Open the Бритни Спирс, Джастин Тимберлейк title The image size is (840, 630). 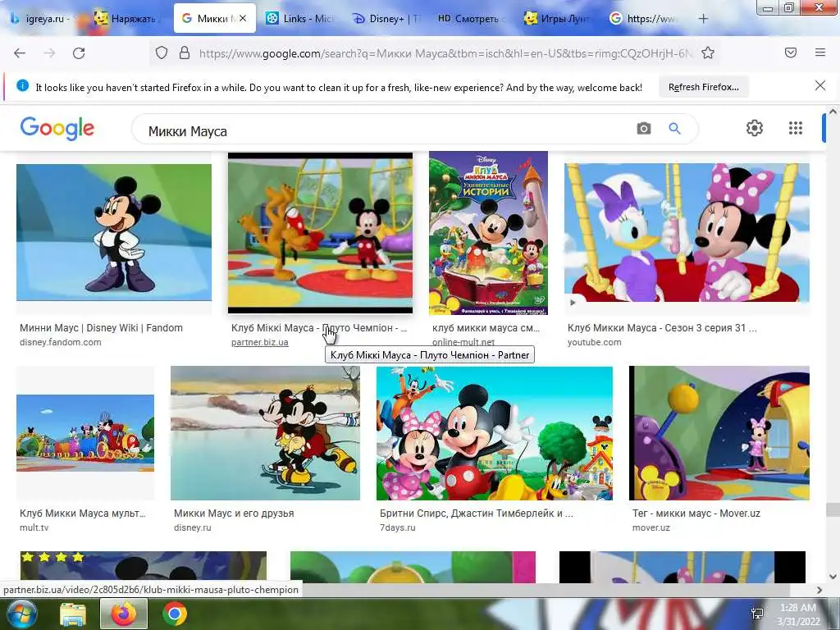477,514
